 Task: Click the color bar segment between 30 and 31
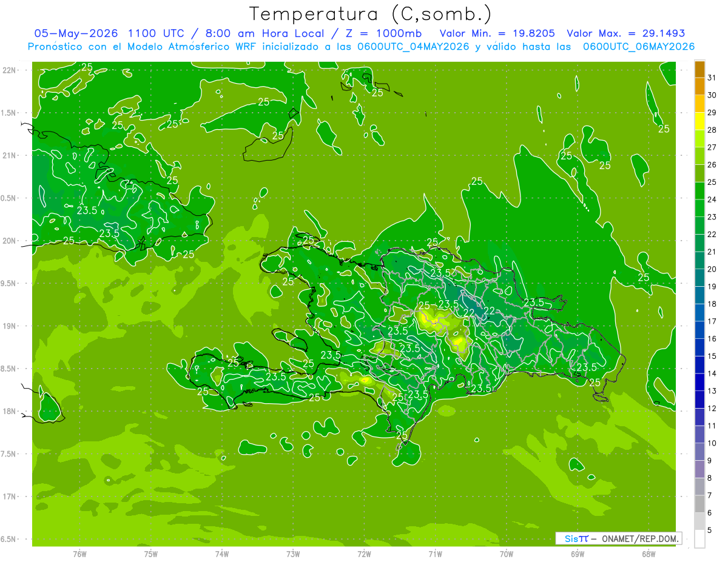[x=699, y=87]
